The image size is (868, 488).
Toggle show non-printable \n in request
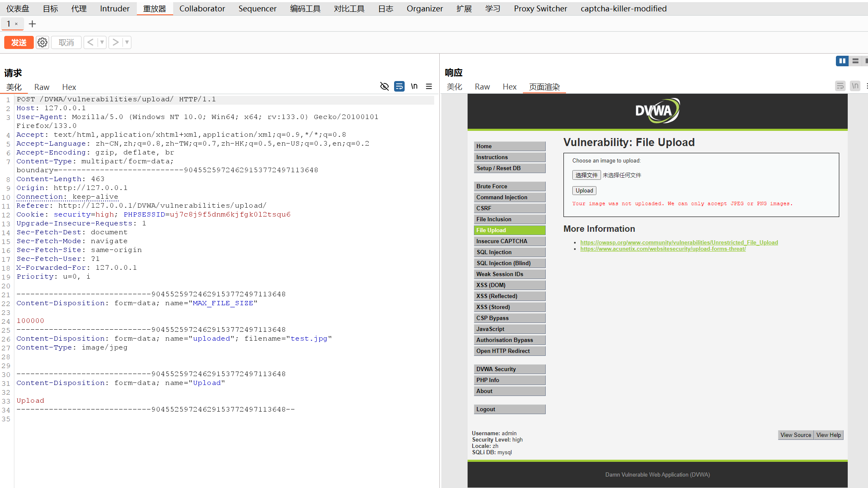(x=414, y=87)
